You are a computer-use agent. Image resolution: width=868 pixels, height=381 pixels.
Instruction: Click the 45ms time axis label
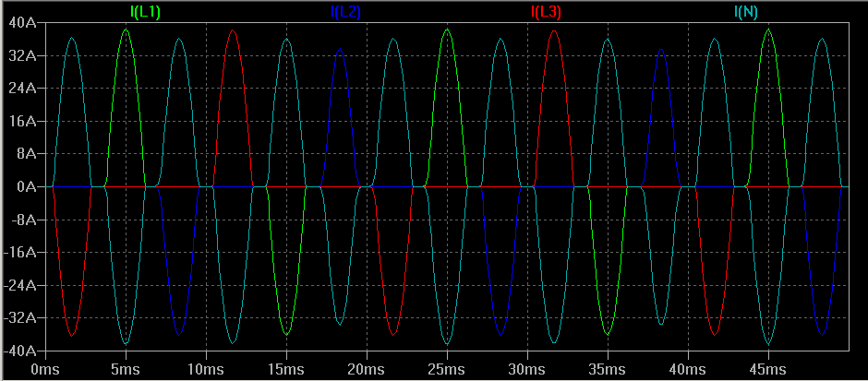[x=768, y=369]
